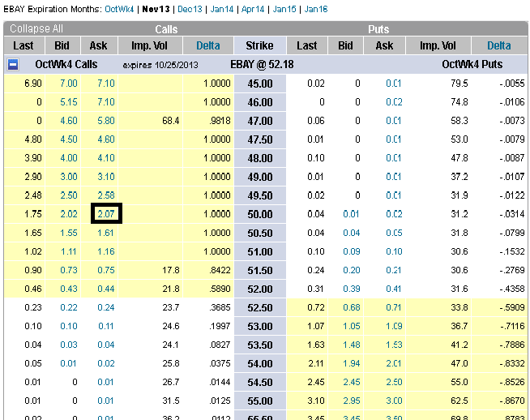Click call delta .8422 at strike 51.50
The height and width of the screenshot is (420, 530).
pyautogui.click(x=220, y=270)
